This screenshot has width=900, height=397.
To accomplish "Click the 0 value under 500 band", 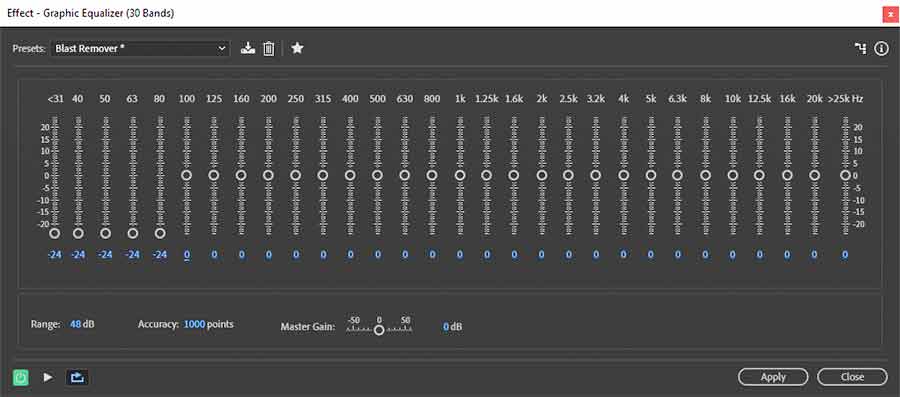I will pos(377,255).
